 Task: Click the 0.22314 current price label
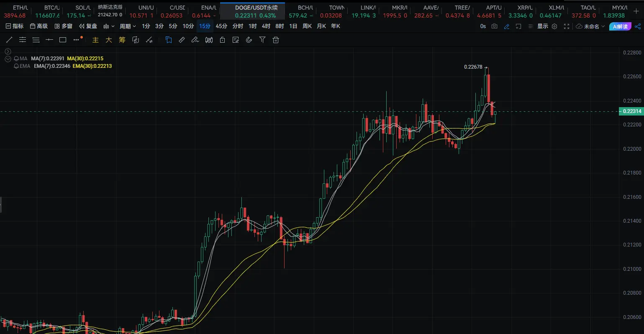(631, 111)
